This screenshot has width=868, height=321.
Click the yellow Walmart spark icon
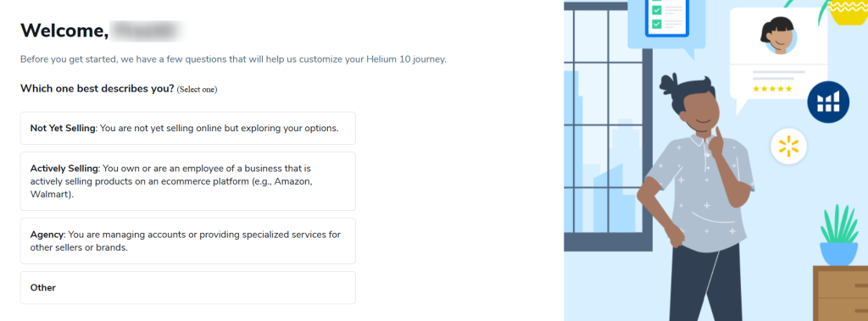tap(788, 147)
